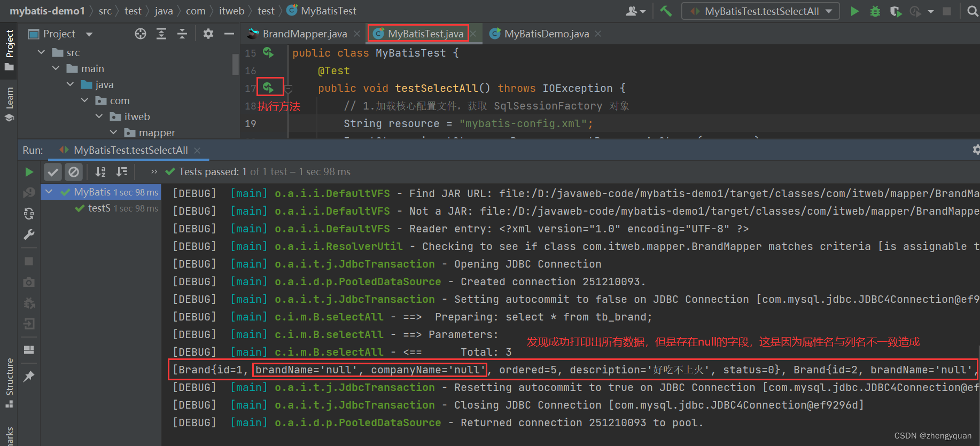This screenshot has width=980, height=446.
Task: Switch to the MyBatisDemo.java editor tab
Action: (x=546, y=34)
